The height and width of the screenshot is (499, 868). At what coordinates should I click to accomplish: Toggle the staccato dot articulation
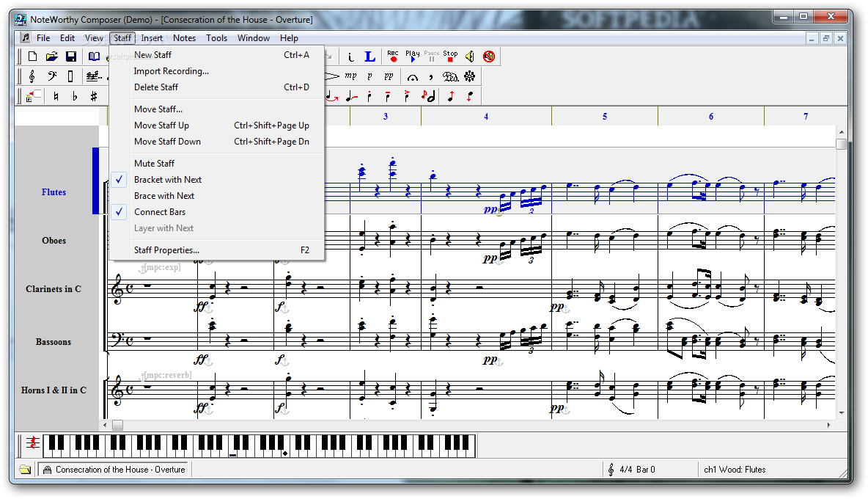coord(369,96)
